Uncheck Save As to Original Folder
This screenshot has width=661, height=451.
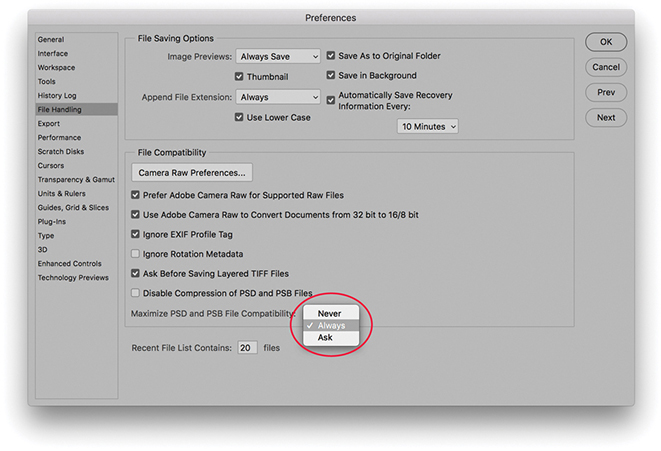tap(331, 56)
